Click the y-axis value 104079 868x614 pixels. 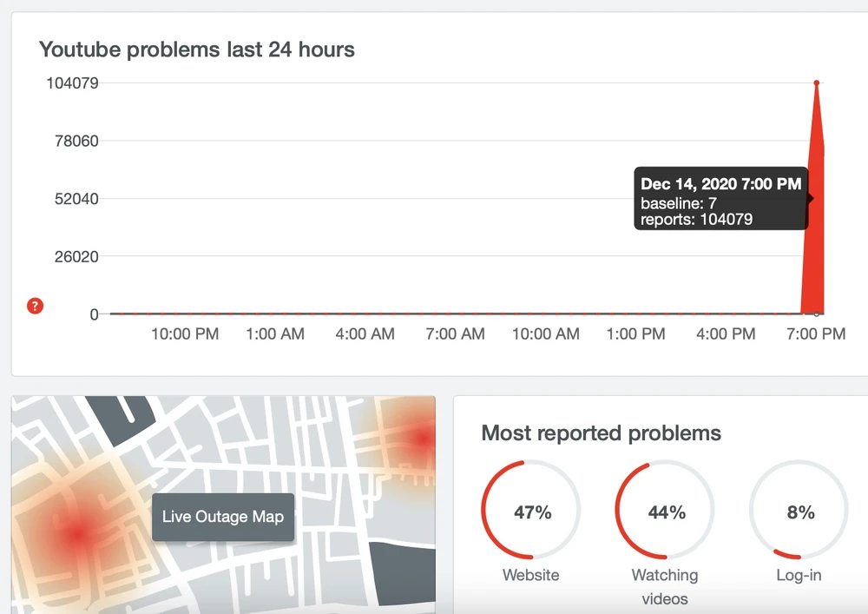click(73, 83)
